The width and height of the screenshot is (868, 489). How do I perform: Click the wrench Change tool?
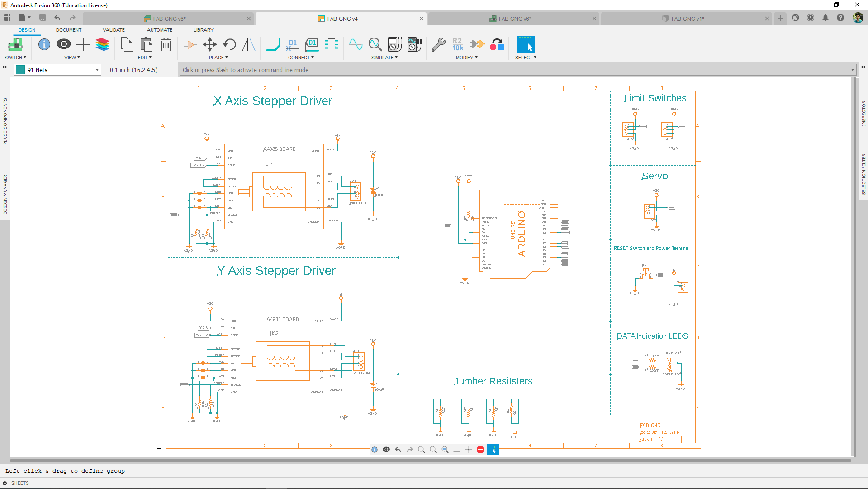click(438, 44)
